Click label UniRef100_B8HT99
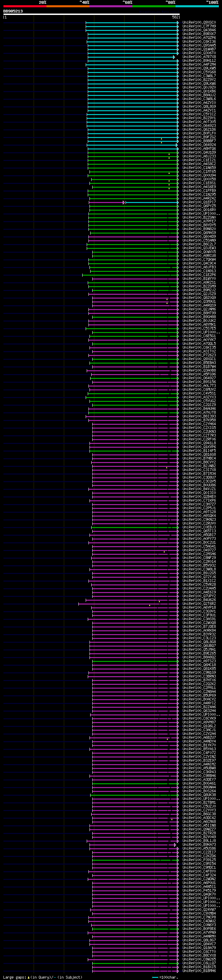The height and width of the screenshot is (980, 222). [199, 313]
